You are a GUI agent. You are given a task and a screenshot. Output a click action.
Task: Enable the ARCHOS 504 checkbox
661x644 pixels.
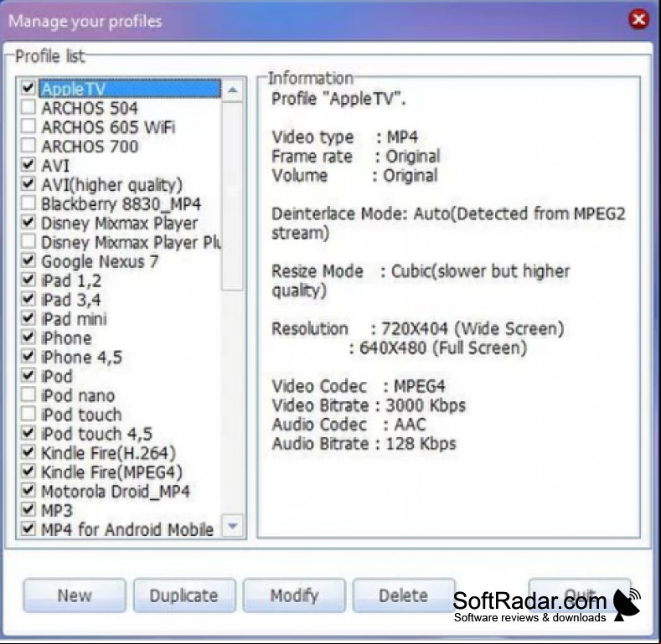[x=28, y=107]
